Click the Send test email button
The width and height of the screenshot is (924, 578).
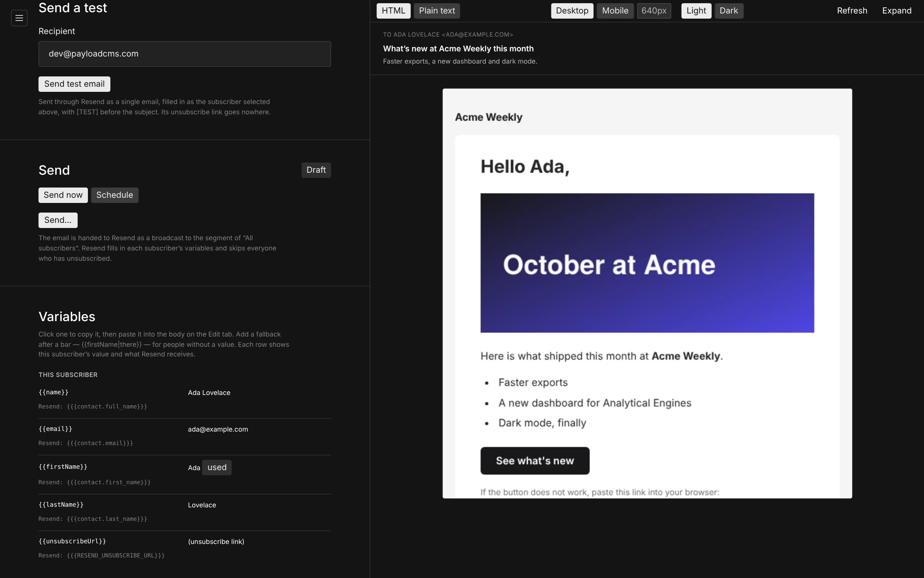coord(74,84)
